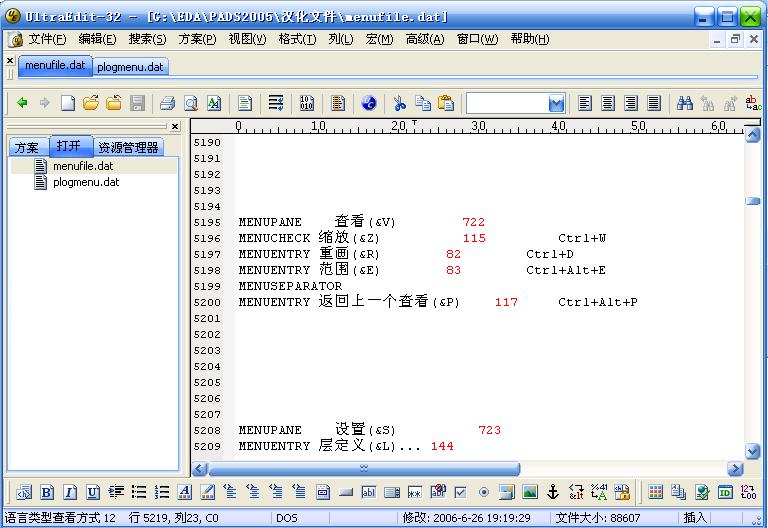
Task: Click line 5199 MENUSEPARATOR text
Action: (x=290, y=286)
